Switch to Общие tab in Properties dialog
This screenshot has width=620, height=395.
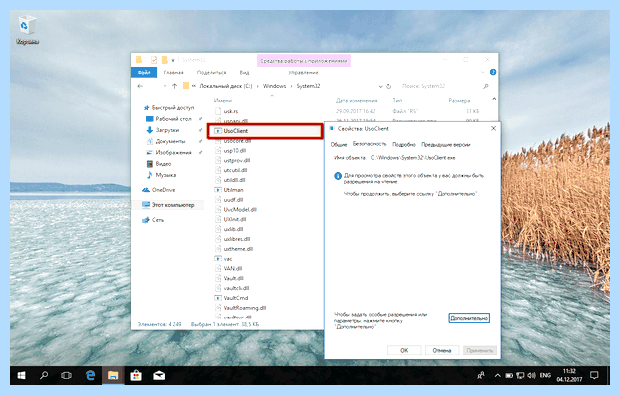pyautogui.click(x=339, y=144)
